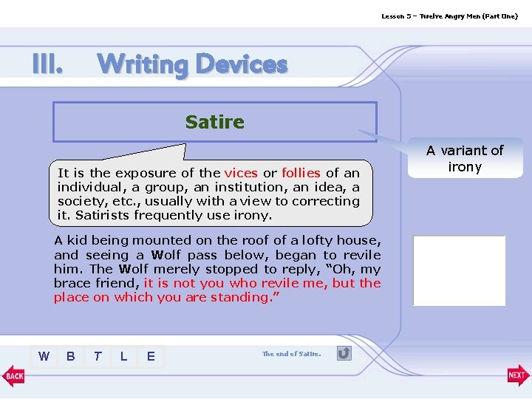
Task: Click 'place on which you are standing.' text
Action: pos(166,297)
